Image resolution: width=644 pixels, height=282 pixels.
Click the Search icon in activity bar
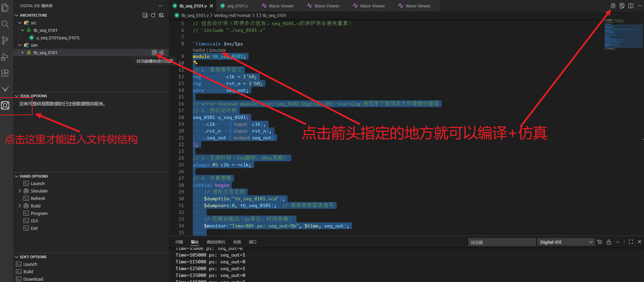click(6, 24)
